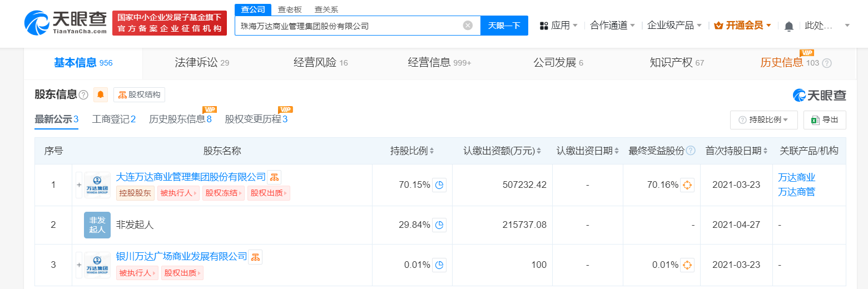Open pie chart for 70.15% shareholding

pyautogui.click(x=439, y=185)
